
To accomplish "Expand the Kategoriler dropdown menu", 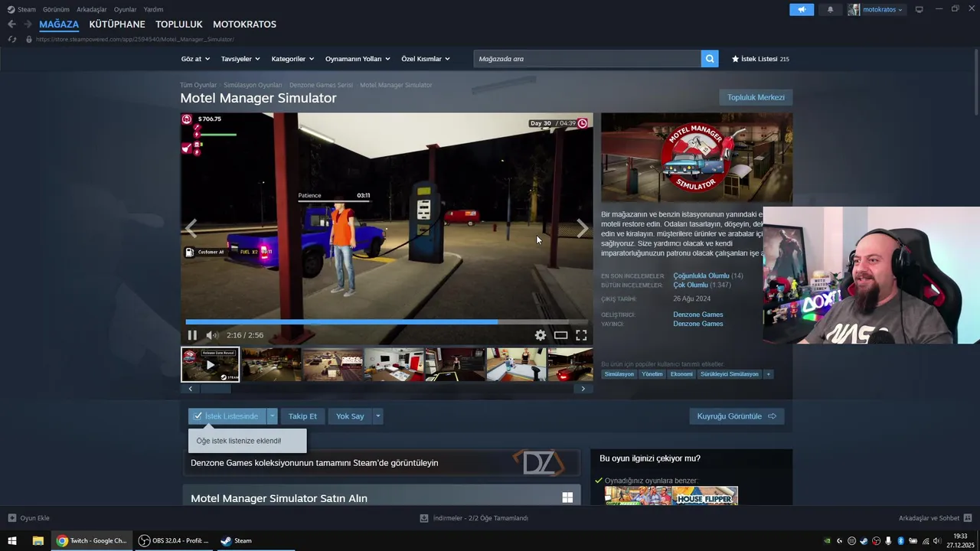I will 292,59.
